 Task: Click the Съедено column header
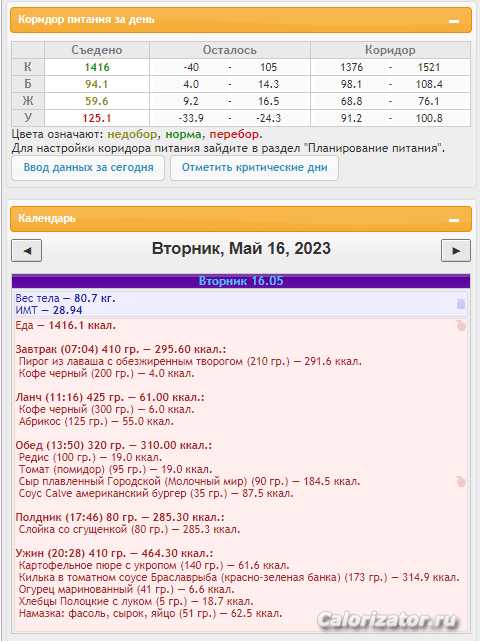(x=97, y=50)
